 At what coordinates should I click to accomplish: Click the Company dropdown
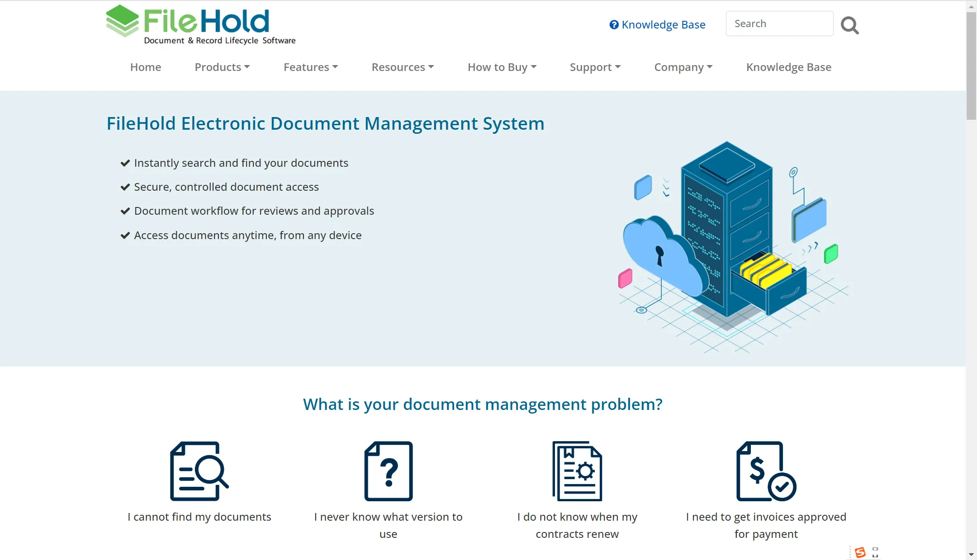pos(683,66)
